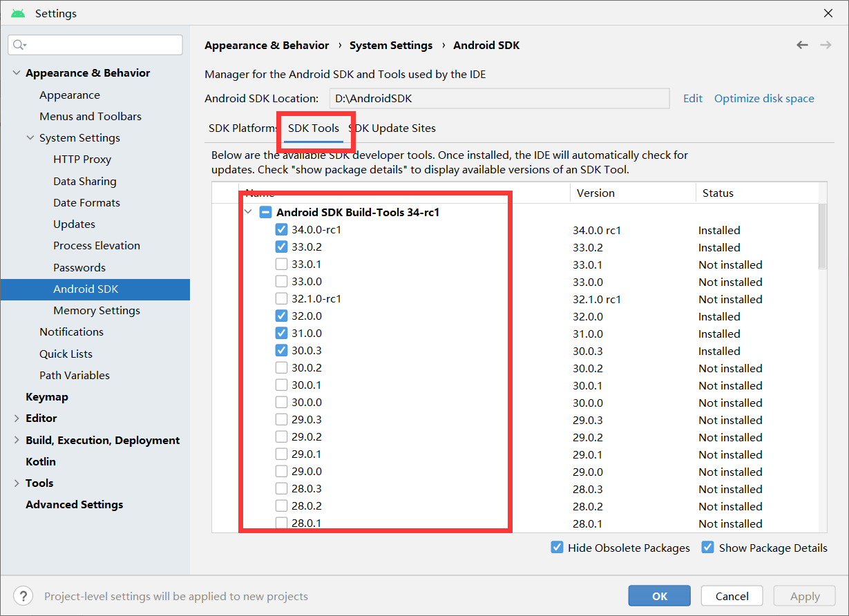Select the SDK Tools tab

pos(314,128)
